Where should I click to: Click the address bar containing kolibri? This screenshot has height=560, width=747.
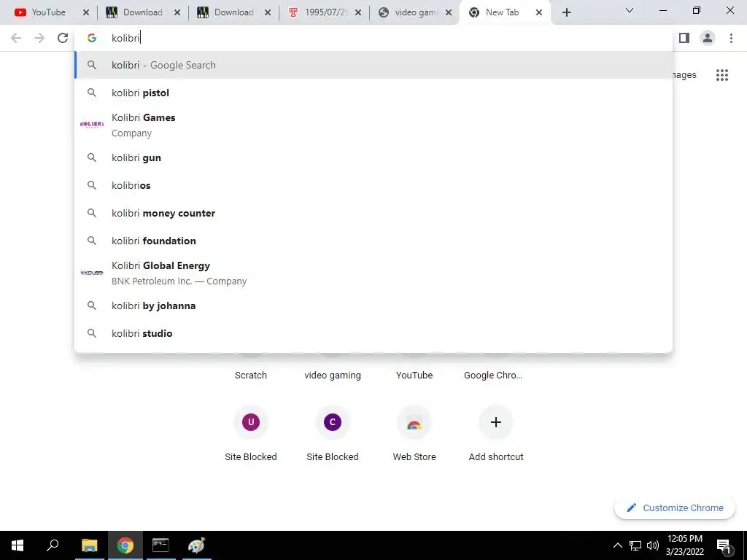pos(373,38)
